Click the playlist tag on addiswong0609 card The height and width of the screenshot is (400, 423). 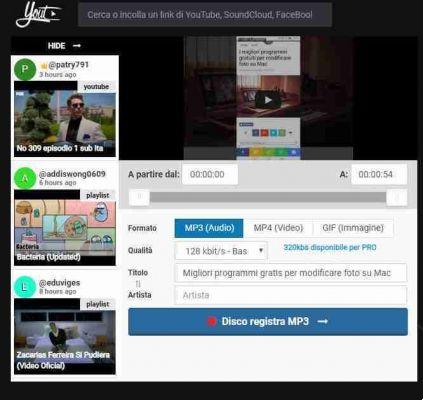[97, 195]
